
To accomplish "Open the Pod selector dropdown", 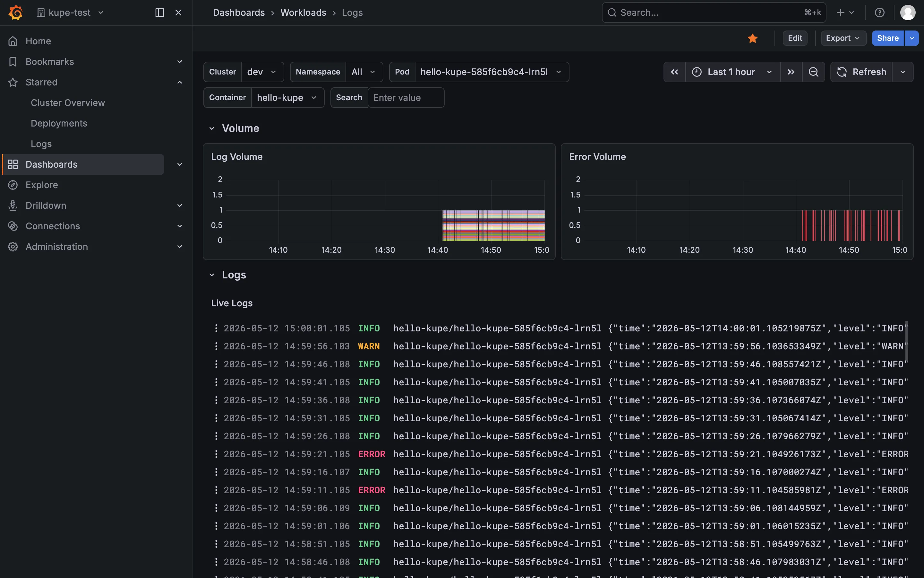I will coord(492,72).
